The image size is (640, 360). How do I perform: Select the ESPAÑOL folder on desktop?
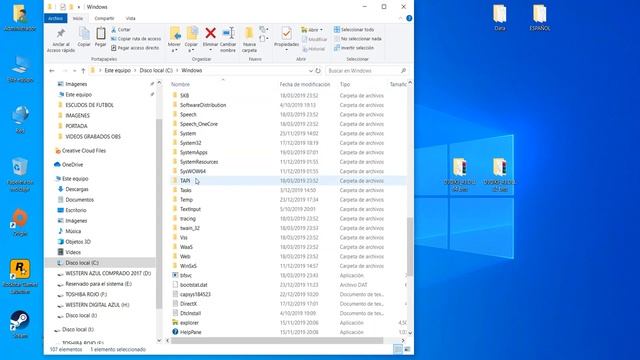[540, 18]
